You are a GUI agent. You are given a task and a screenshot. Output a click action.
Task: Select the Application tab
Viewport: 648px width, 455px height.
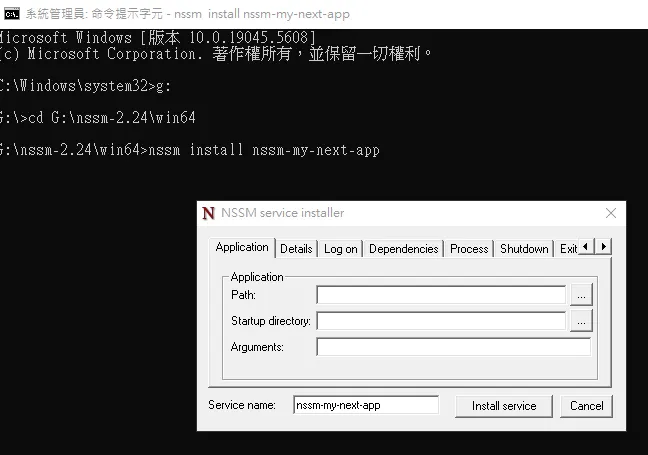pyautogui.click(x=242, y=248)
